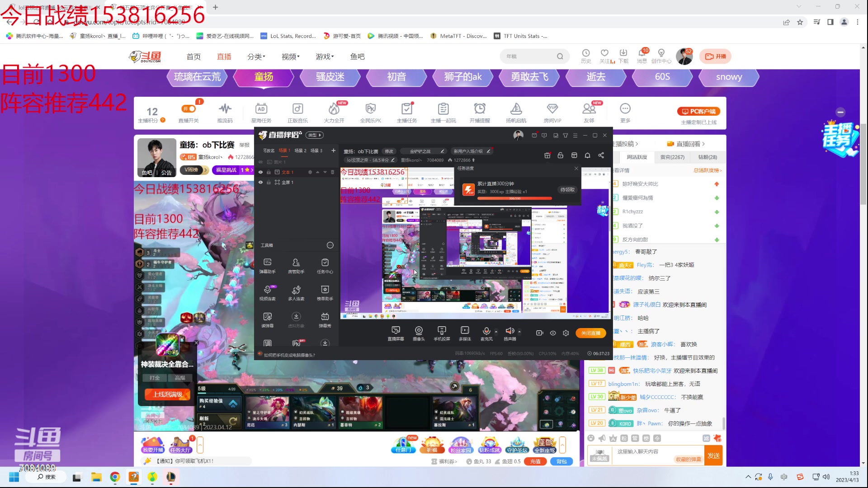Open companion app settings gear
Image resolution: width=868 pixels, height=488 pixels.
(566, 333)
